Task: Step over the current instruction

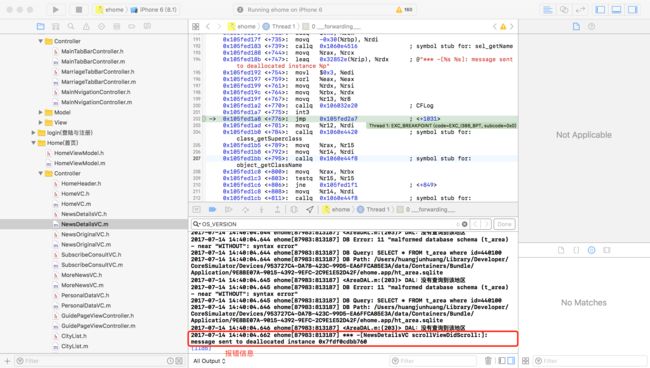Action: [245, 210]
